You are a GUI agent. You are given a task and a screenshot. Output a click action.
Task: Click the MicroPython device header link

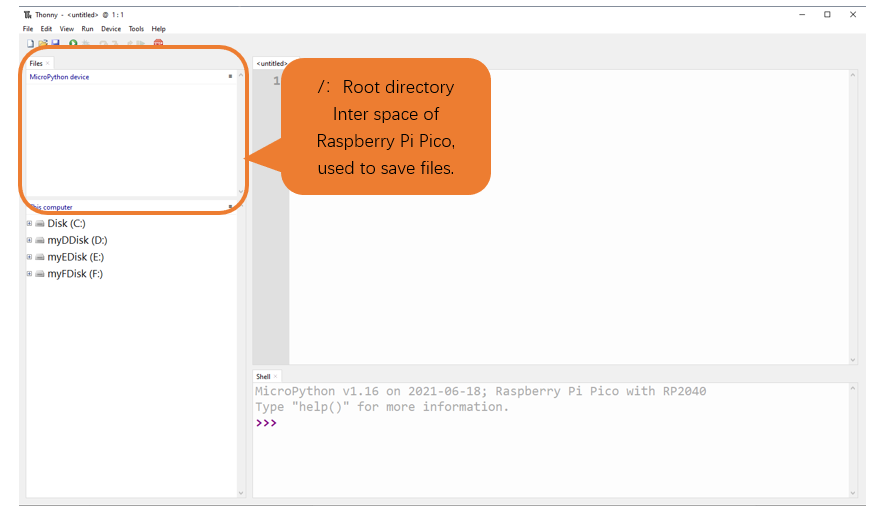[59, 77]
